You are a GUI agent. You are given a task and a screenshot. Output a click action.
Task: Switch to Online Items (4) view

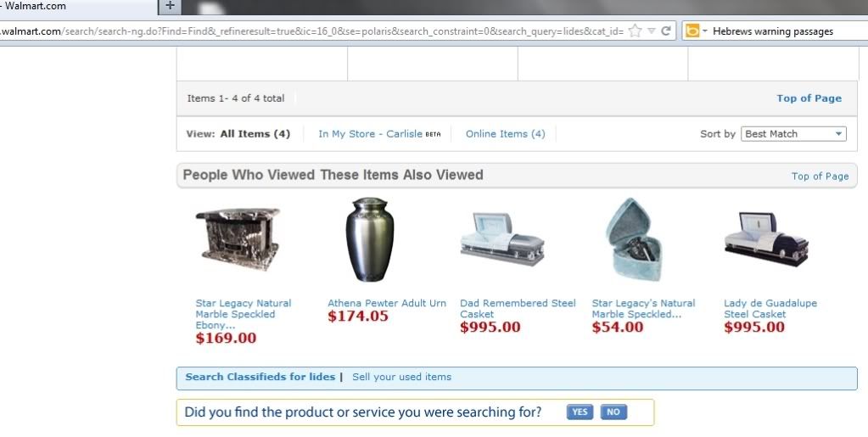pos(505,133)
